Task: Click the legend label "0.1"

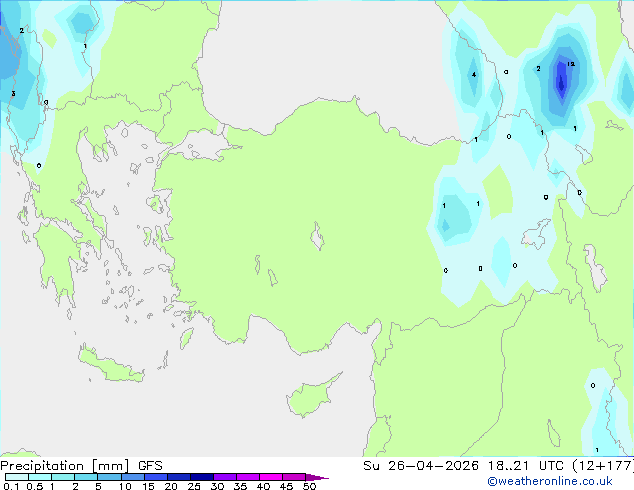Action: 11,486
